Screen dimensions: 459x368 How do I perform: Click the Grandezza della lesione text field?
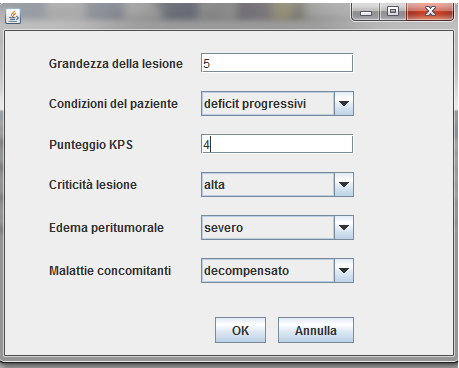click(x=277, y=63)
